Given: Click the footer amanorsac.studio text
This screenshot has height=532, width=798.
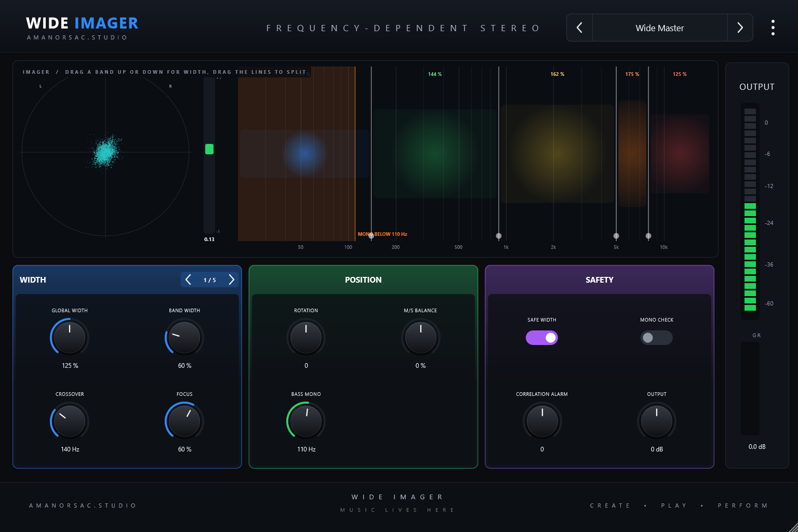Looking at the screenshot, I should tap(83, 506).
